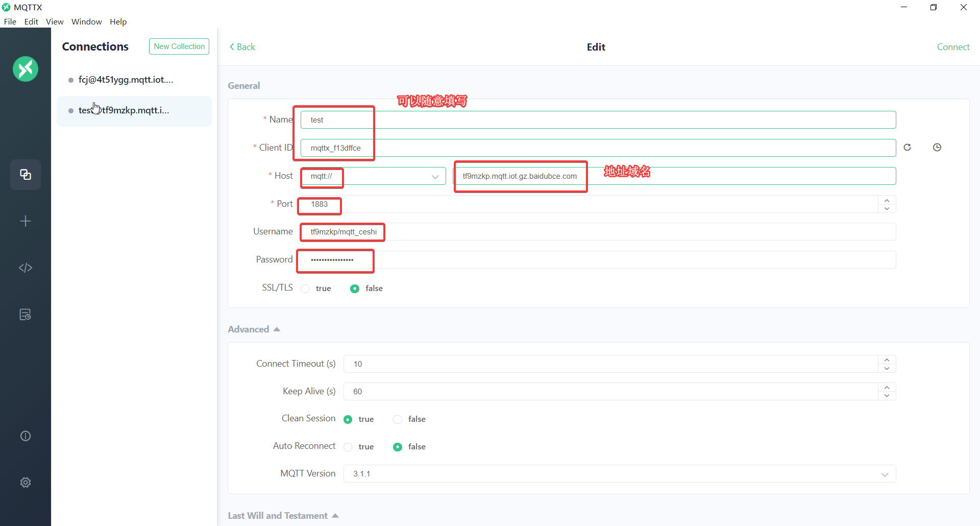Click the clock timestamp icon beside Client ID
The image size is (980, 526).
pyautogui.click(x=937, y=148)
